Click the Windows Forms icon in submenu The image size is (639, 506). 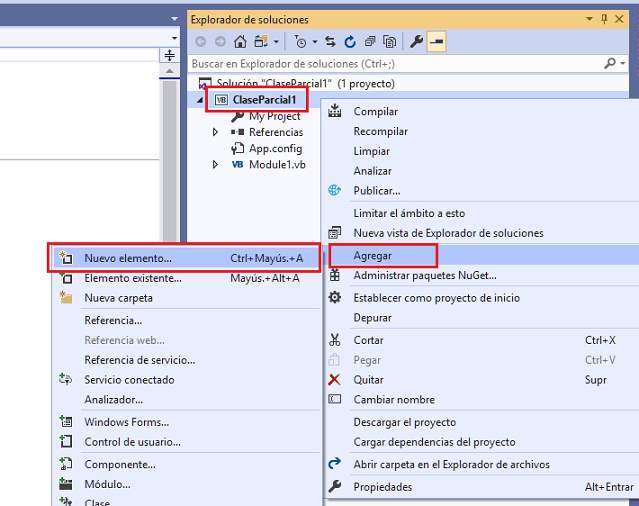(66, 421)
